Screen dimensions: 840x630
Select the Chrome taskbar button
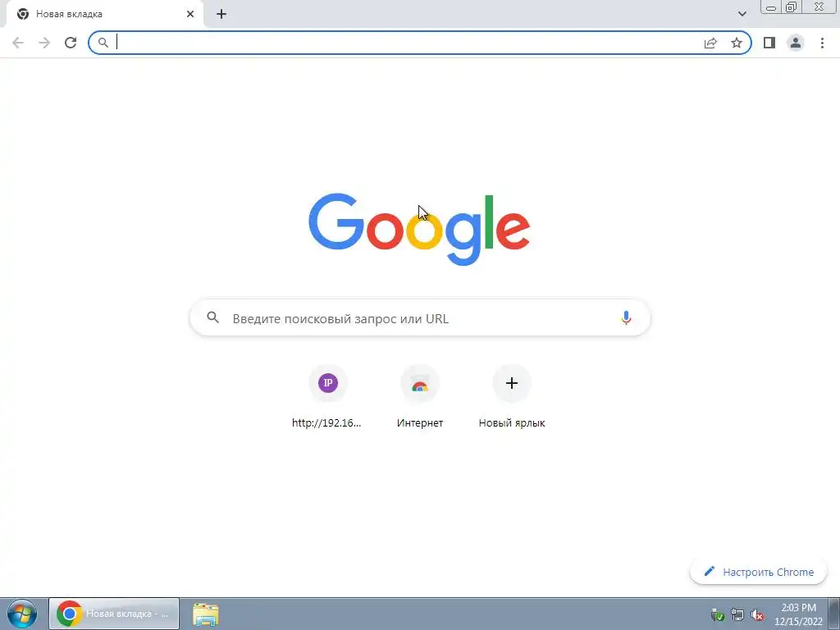[114, 614]
